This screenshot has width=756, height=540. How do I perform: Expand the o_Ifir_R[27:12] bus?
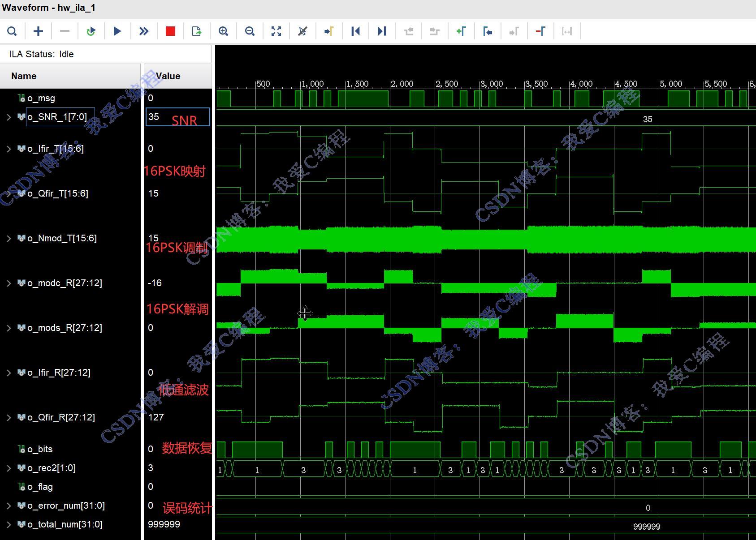pyautogui.click(x=9, y=373)
